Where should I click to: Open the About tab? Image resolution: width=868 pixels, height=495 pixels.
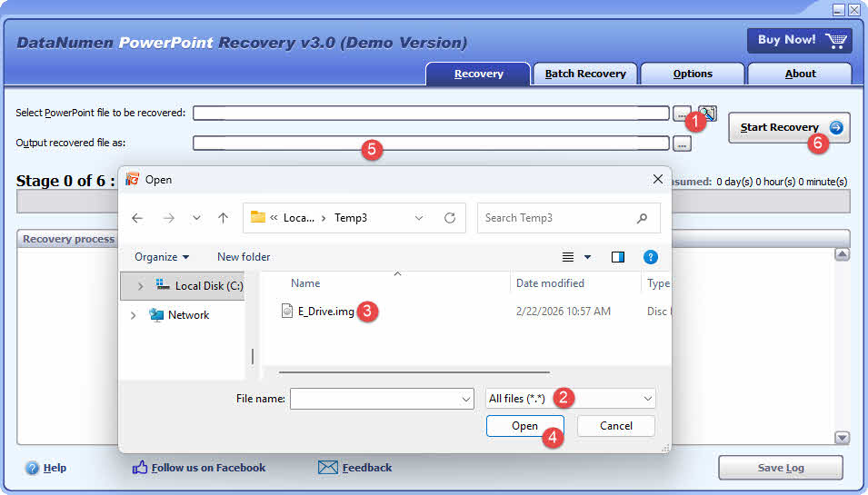(800, 74)
